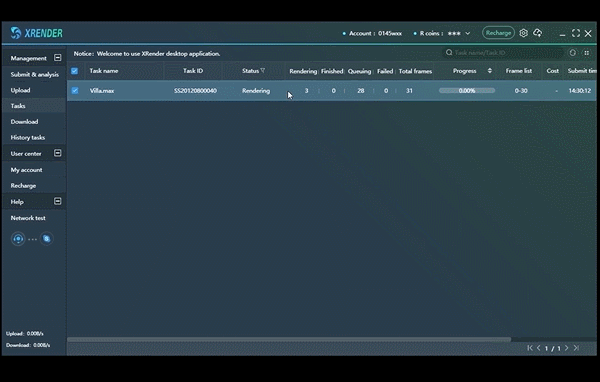Viewport: 600px width, 382px height.
Task: Open Submit & analysis menu item
Action: coord(35,74)
